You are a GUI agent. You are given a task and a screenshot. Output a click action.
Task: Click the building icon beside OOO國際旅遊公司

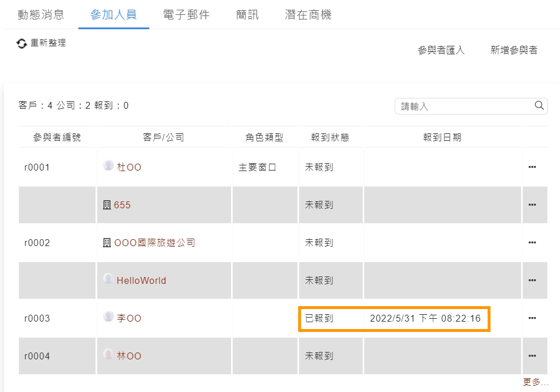(x=106, y=243)
